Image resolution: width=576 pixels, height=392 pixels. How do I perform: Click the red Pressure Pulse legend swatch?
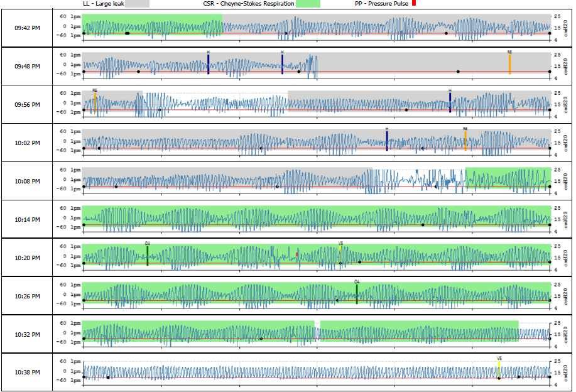tap(413, 4)
